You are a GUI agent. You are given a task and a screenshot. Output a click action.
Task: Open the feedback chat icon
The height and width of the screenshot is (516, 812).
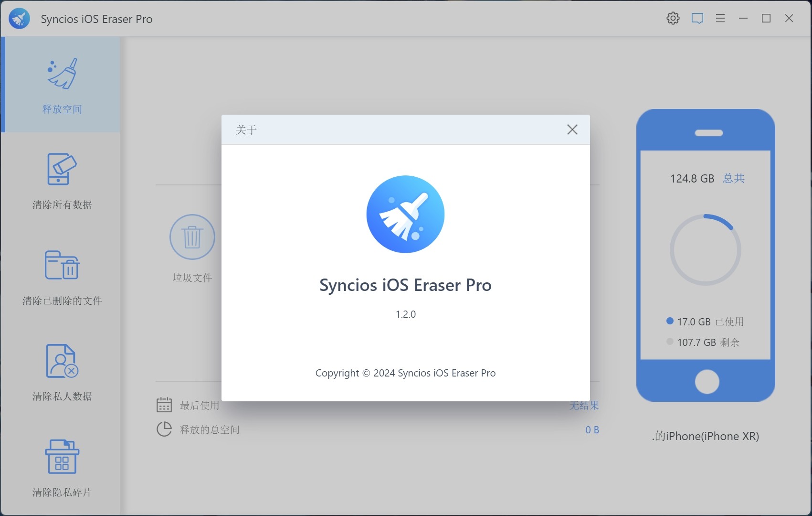[x=697, y=18]
